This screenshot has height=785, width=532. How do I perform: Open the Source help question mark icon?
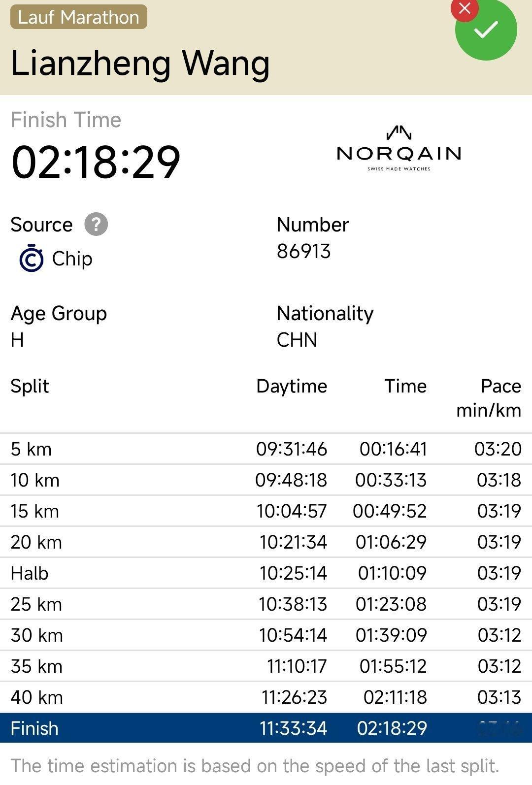point(96,225)
